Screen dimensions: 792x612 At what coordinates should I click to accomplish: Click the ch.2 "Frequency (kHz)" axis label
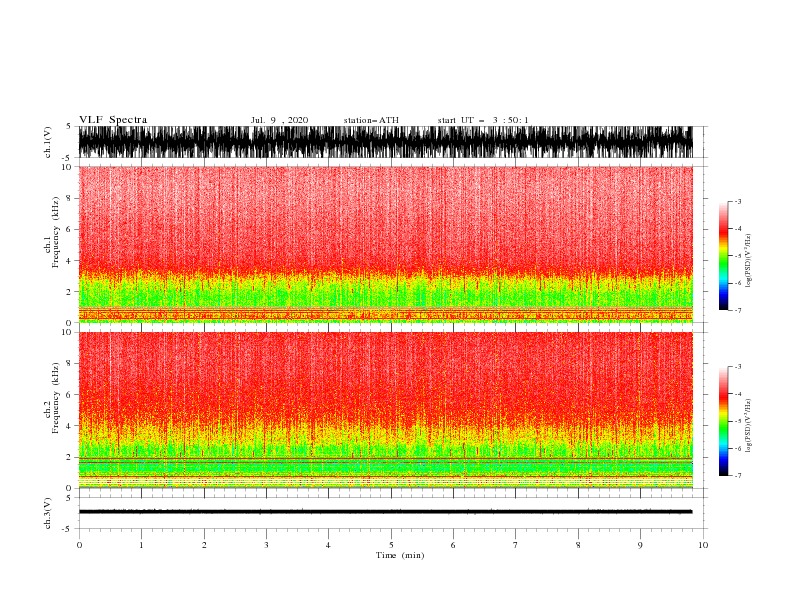pyautogui.click(x=56, y=398)
